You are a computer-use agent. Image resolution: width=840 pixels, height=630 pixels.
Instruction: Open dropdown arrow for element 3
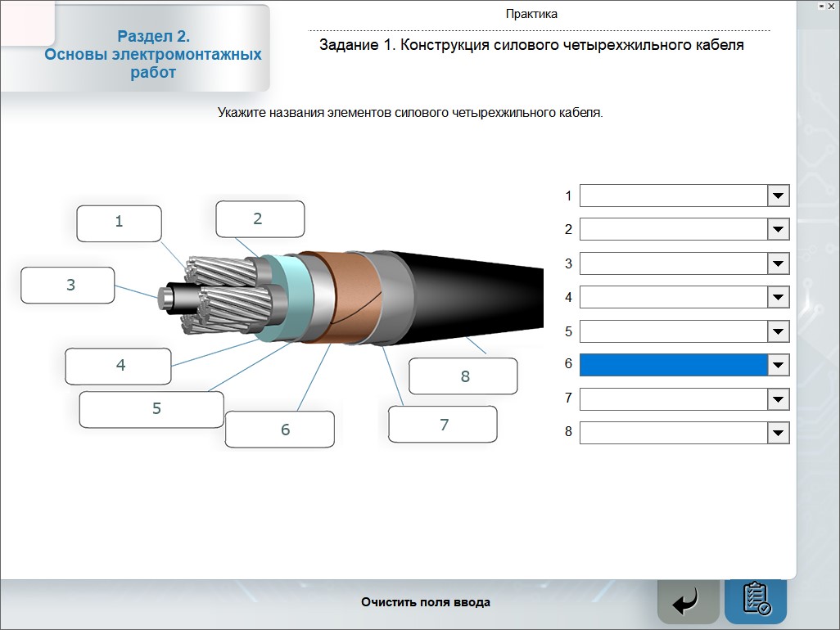pyautogui.click(x=778, y=263)
